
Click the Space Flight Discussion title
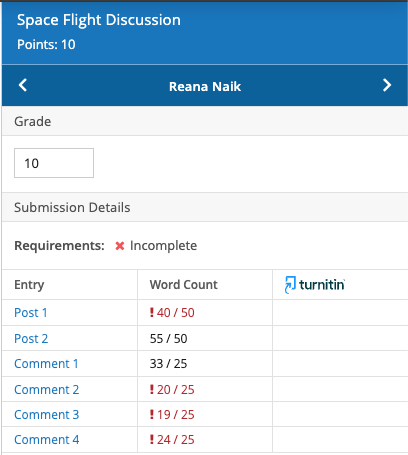click(99, 20)
